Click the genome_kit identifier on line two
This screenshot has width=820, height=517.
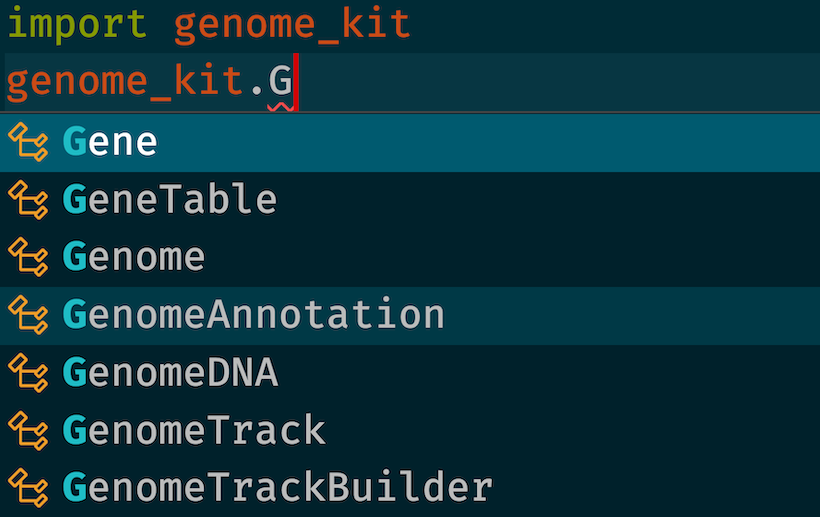pos(125,83)
